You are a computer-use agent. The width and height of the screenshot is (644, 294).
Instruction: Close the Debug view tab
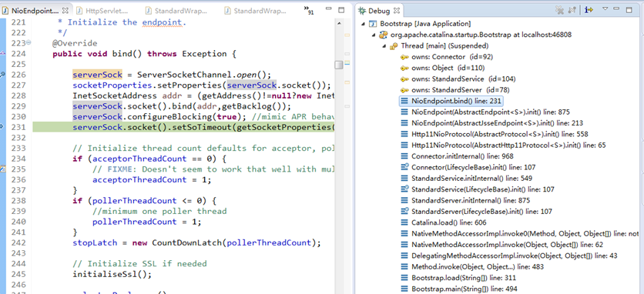point(397,11)
